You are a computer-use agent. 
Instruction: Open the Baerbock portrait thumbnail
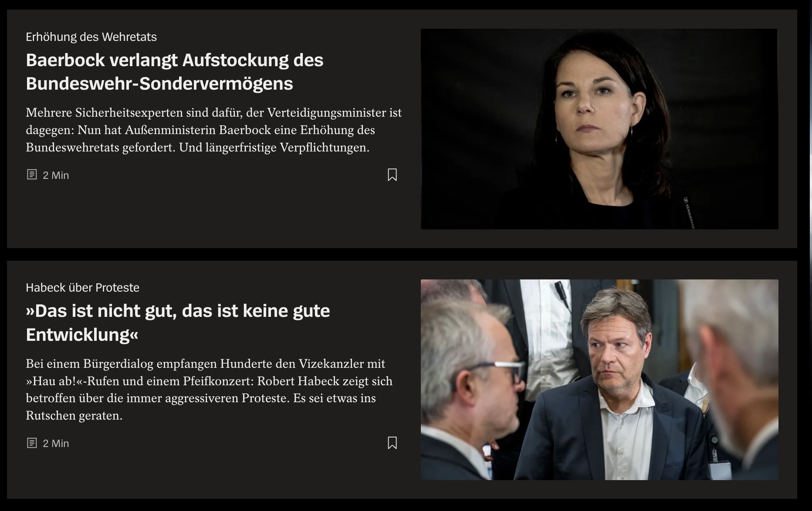coord(599,129)
